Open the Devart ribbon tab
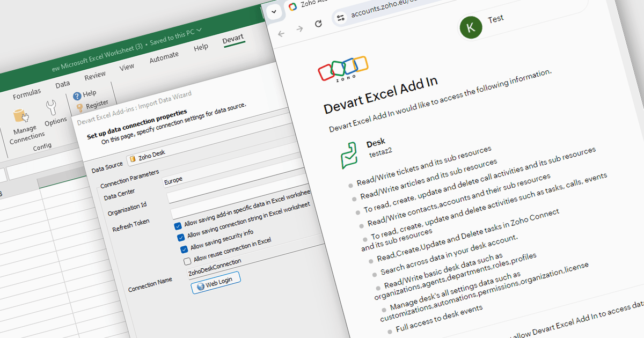The width and height of the screenshot is (644, 338). [233, 39]
